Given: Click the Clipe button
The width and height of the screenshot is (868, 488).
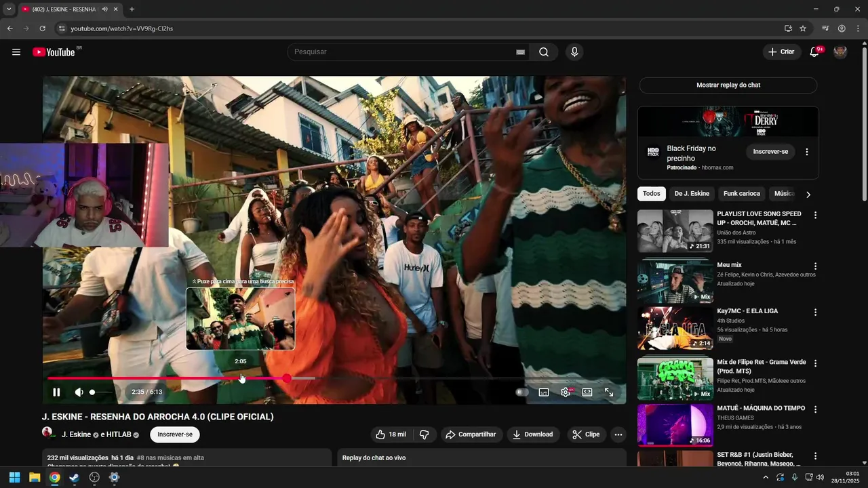Looking at the screenshot, I should click(586, 434).
